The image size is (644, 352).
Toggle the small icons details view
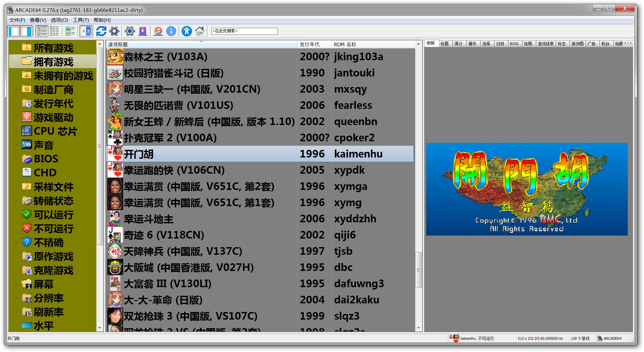pos(55,31)
